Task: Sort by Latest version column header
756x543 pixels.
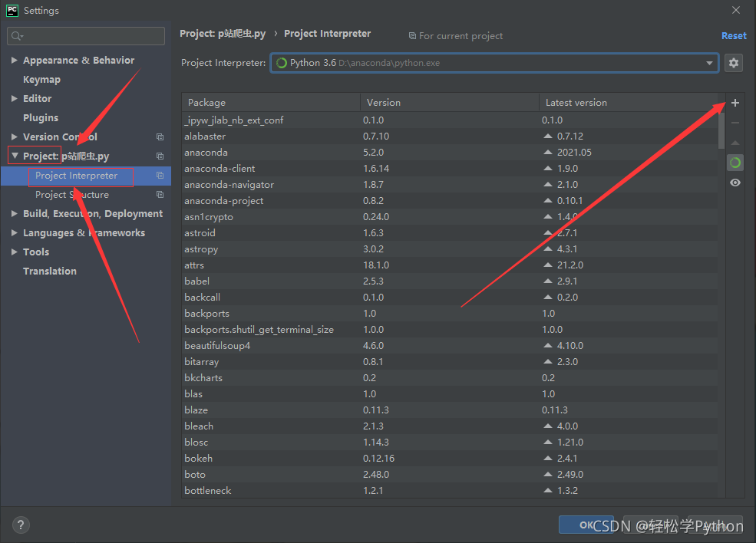Action: 629,103
